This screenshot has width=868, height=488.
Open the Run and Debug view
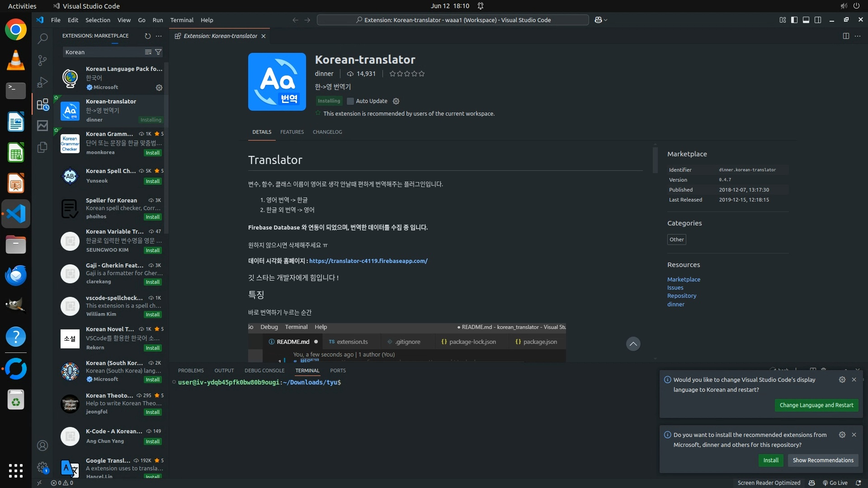pos(42,82)
